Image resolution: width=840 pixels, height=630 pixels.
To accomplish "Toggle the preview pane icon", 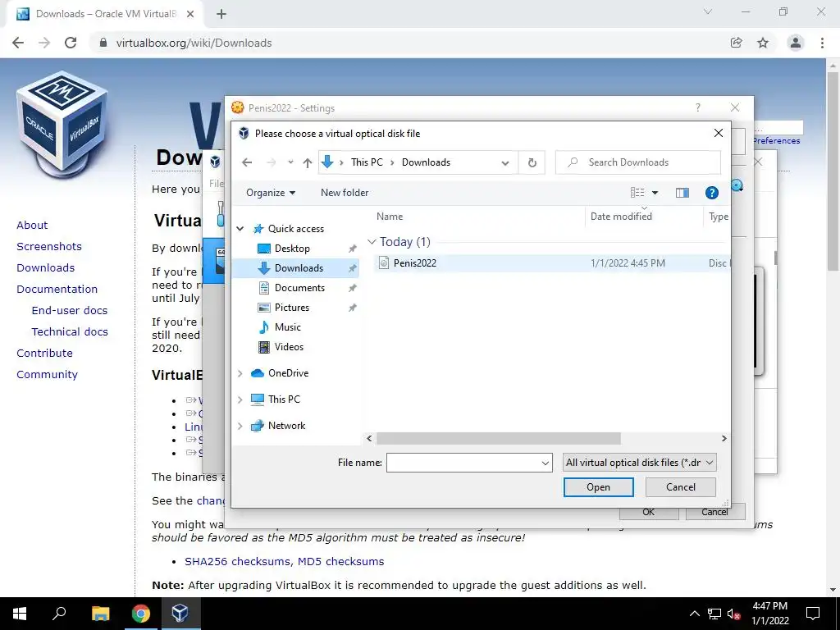I will (x=682, y=193).
